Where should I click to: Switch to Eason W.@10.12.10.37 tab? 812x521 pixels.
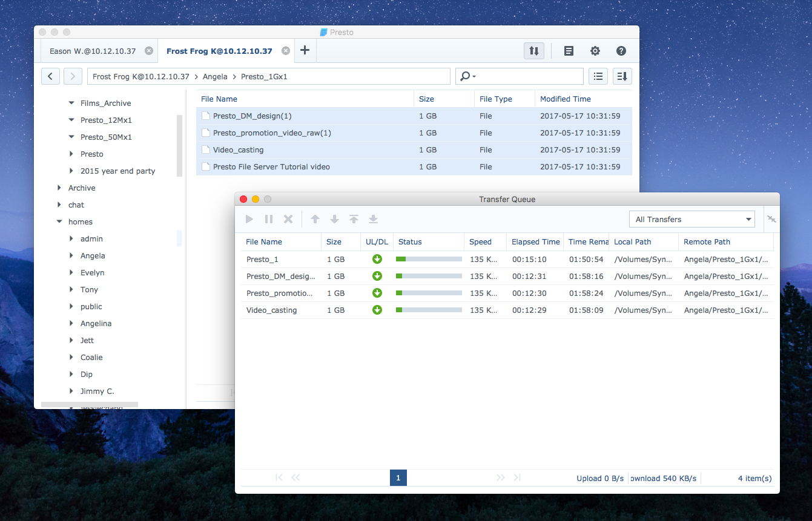[92, 51]
